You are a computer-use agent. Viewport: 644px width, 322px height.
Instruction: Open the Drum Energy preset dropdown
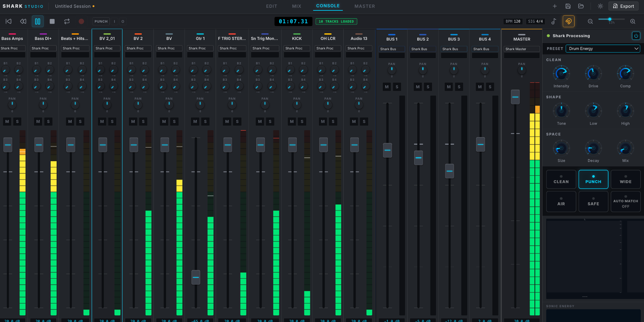[603, 49]
